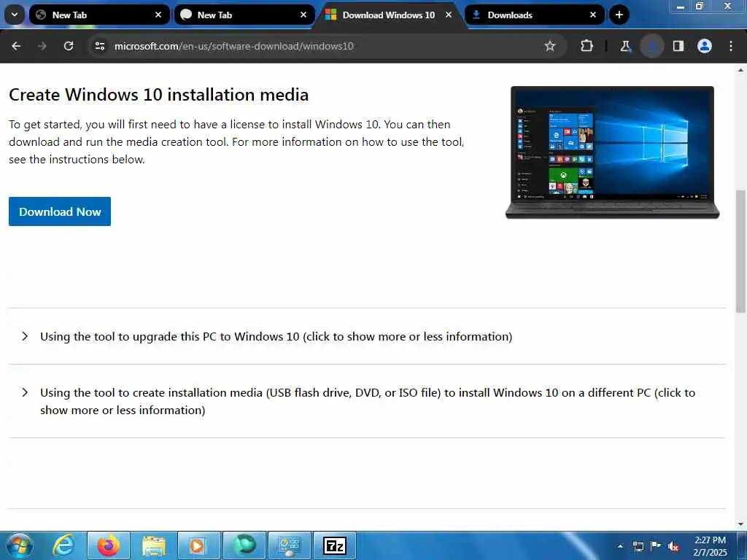Click the page vertical scrollbar thumb
The width and height of the screenshot is (747, 560).
click(x=740, y=251)
